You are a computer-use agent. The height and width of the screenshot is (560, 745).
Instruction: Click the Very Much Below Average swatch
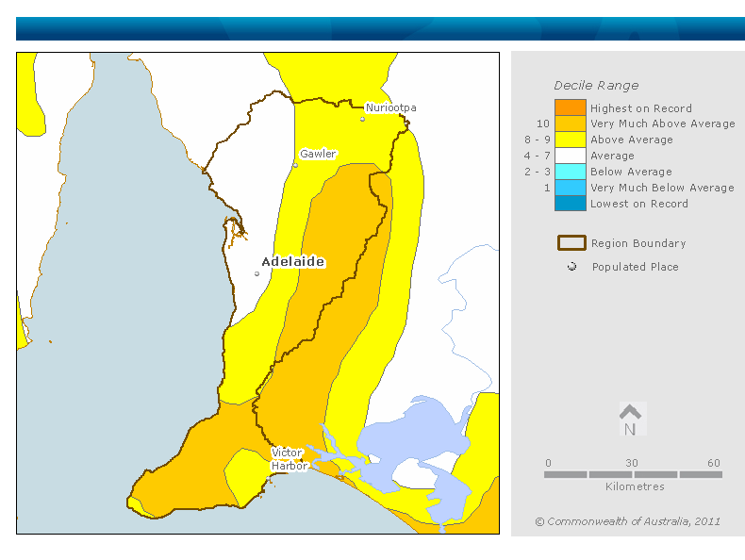(x=571, y=188)
